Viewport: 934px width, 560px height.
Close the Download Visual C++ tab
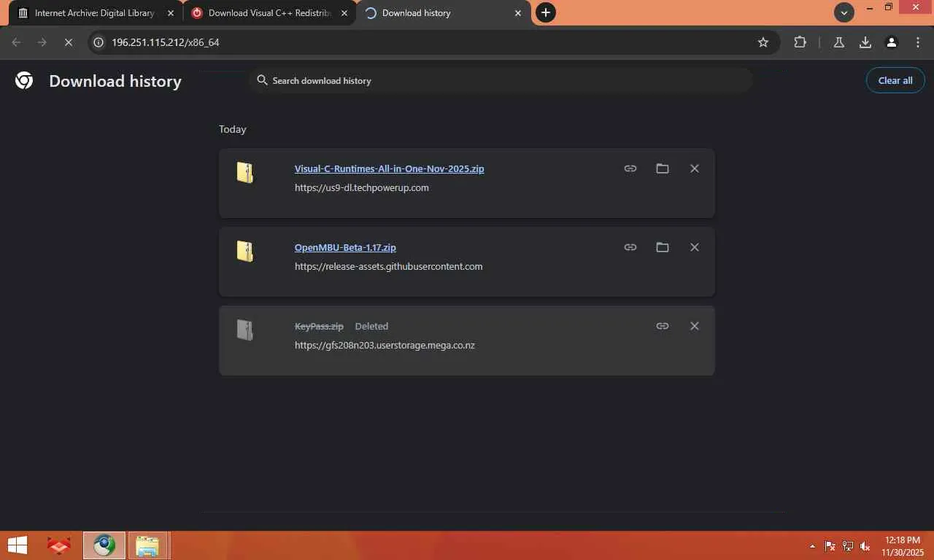(x=344, y=13)
